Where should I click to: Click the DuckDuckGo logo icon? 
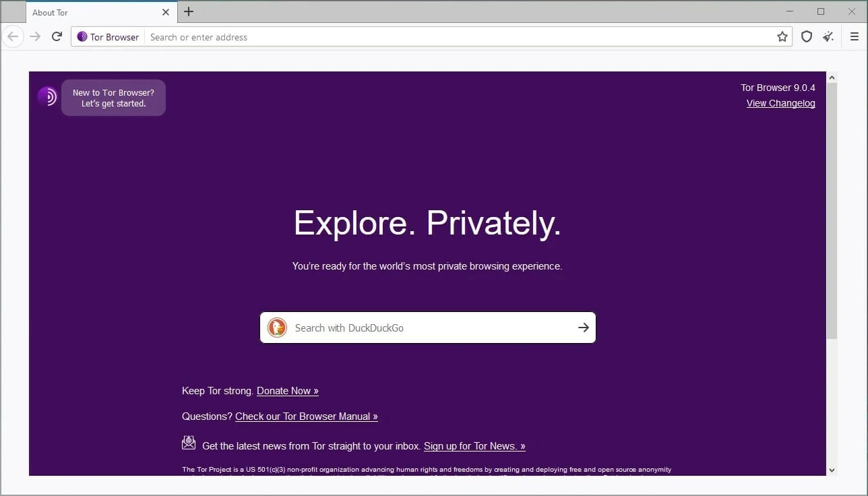click(x=277, y=328)
